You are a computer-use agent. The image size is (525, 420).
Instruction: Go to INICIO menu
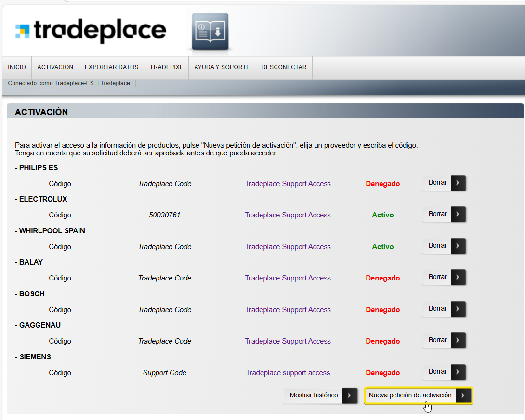click(x=17, y=67)
